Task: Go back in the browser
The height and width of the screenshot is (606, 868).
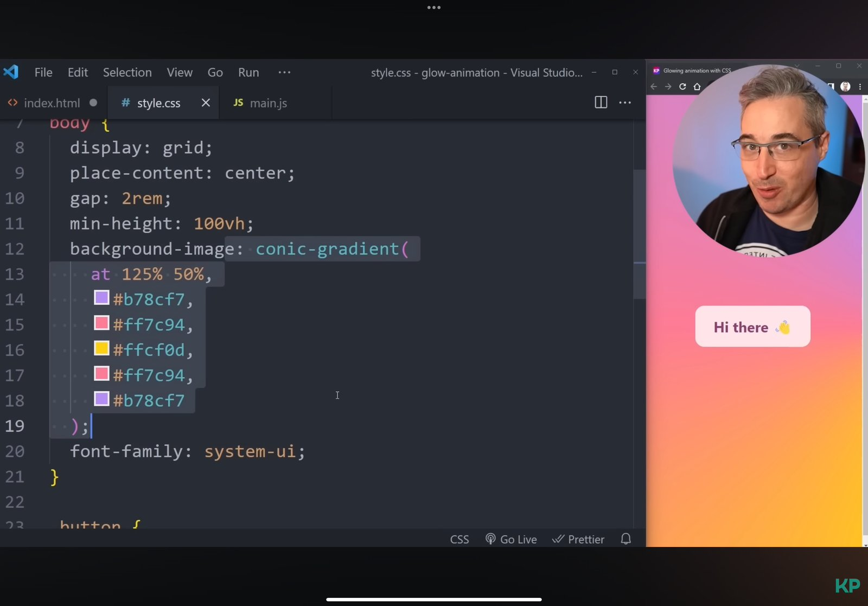Action: (x=654, y=87)
